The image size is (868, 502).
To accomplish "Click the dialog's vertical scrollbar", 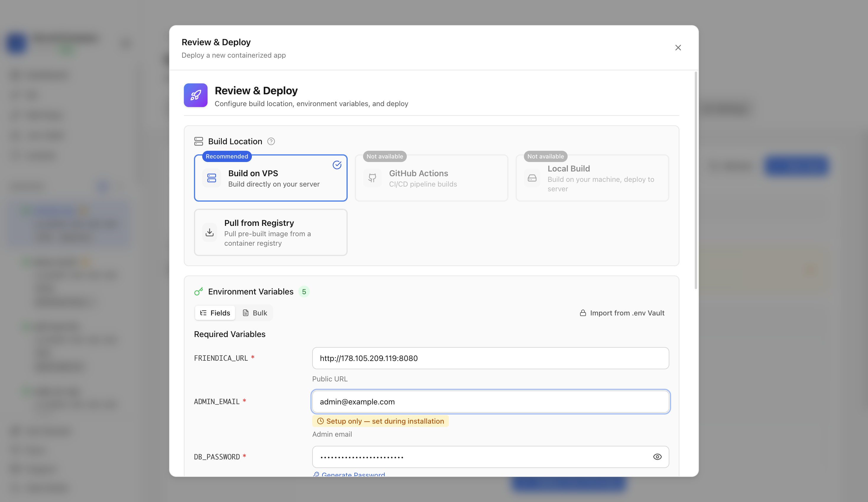I will click(x=696, y=180).
